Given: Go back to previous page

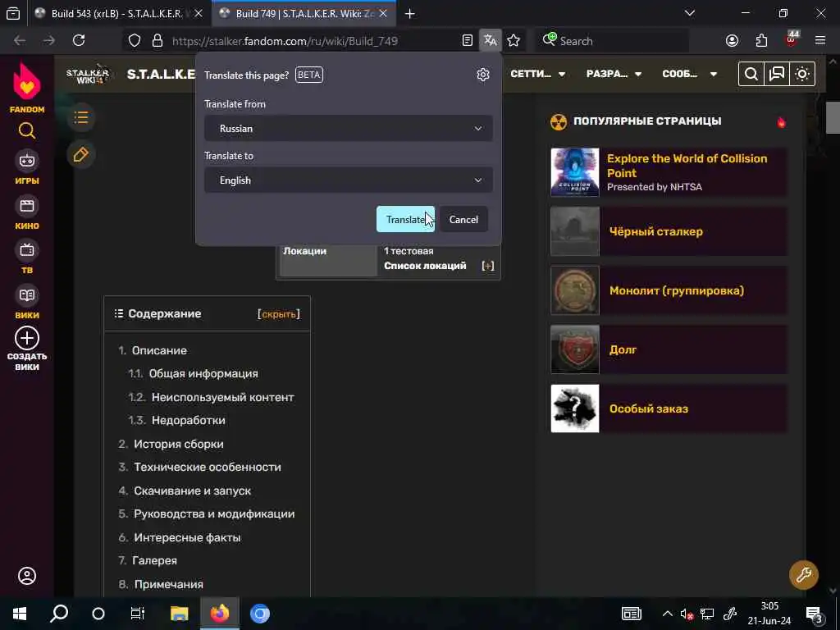Looking at the screenshot, I should pyautogui.click(x=20, y=41).
